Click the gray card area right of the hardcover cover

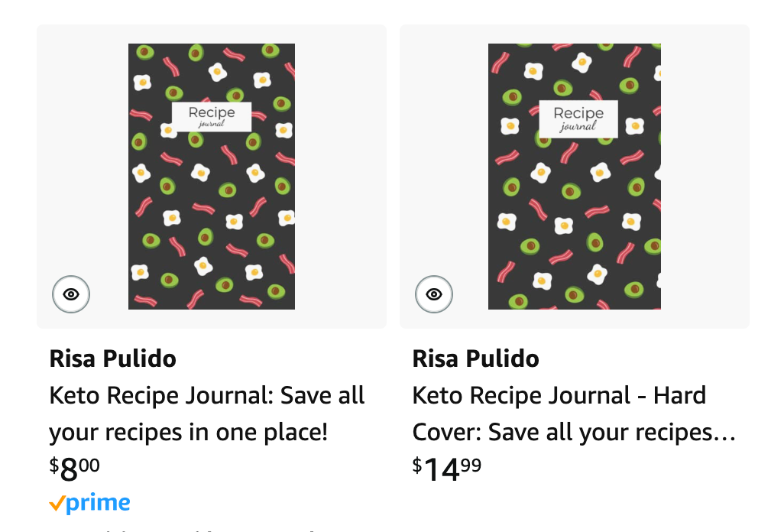[705, 176]
